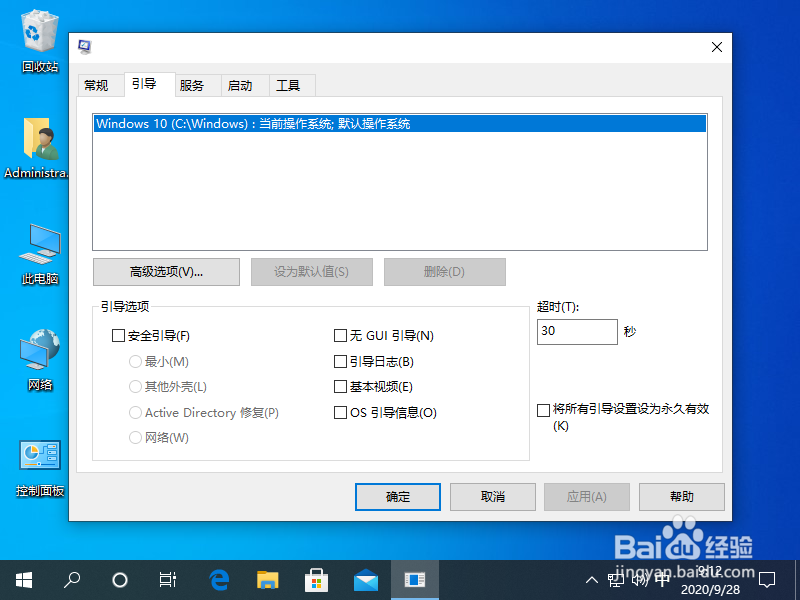Click the 中 input method indicator

pos(662,580)
